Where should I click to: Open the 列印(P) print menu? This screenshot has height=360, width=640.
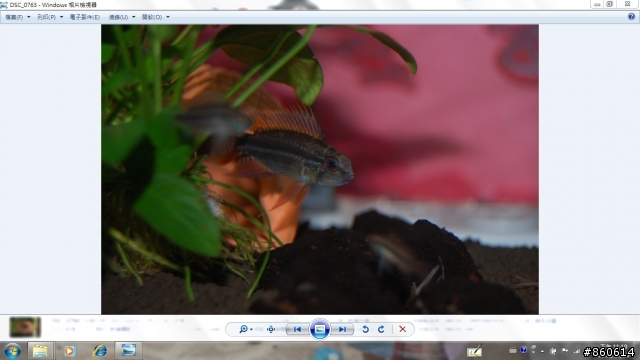[x=50, y=17]
